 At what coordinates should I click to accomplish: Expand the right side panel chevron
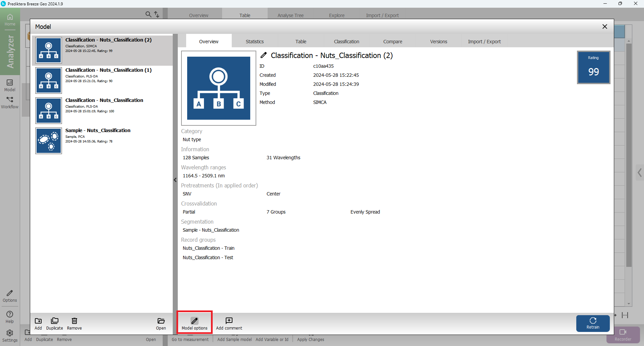pyautogui.click(x=640, y=173)
